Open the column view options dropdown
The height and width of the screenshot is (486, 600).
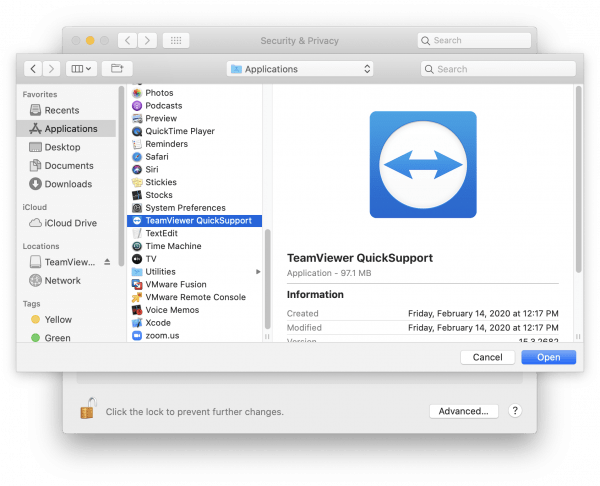pos(81,69)
